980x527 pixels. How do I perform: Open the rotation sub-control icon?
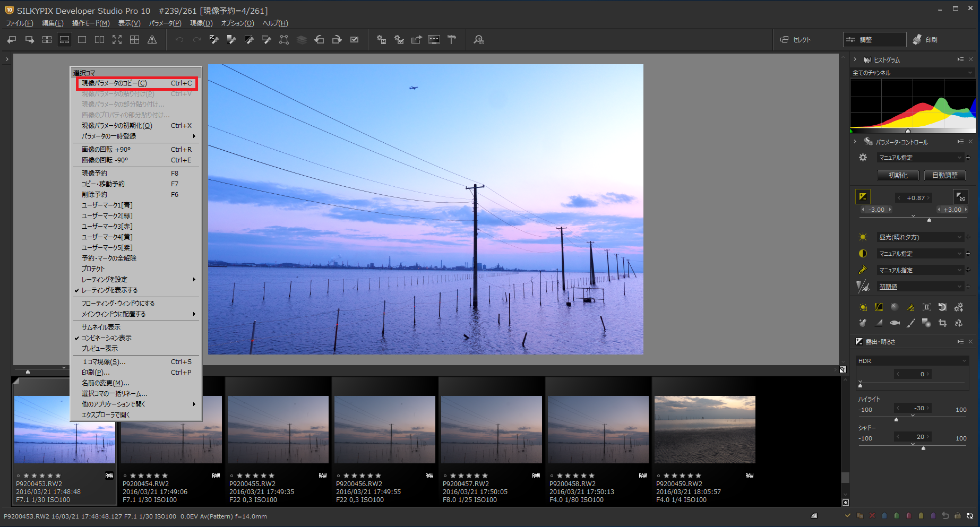[x=942, y=307]
